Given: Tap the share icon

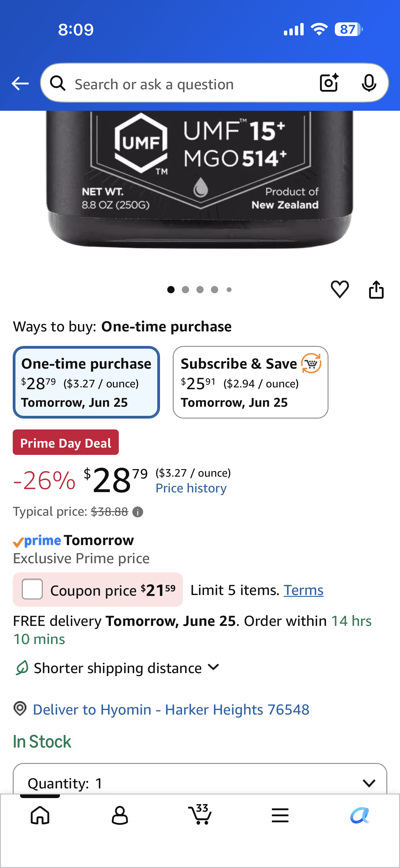Looking at the screenshot, I should [376, 289].
